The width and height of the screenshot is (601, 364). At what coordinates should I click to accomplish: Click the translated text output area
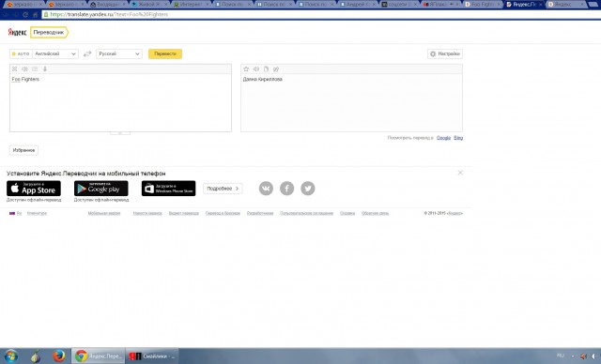pyautogui.click(x=351, y=102)
